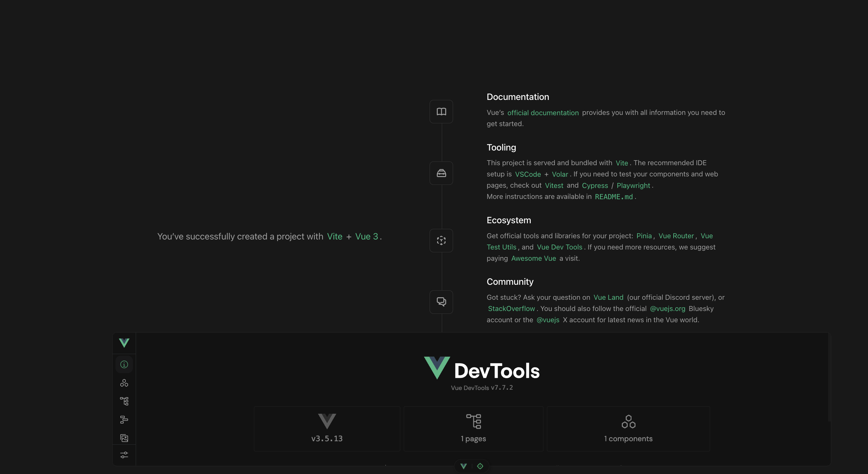Open the VSCode link
The image size is (868, 474).
pyautogui.click(x=528, y=174)
